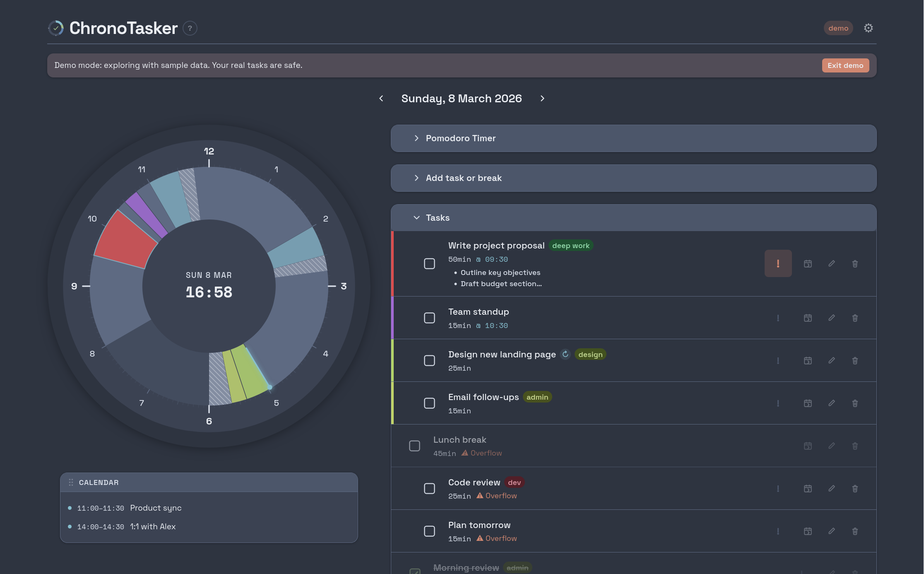Click the drag handle on the Calendar panel
Viewport: 924px width, 574px height.
coord(71,482)
